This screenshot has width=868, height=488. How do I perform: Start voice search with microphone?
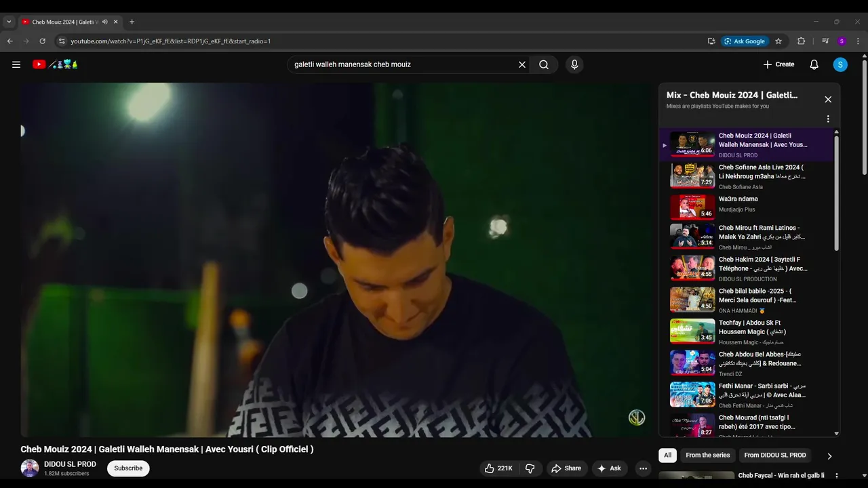pos(574,64)
